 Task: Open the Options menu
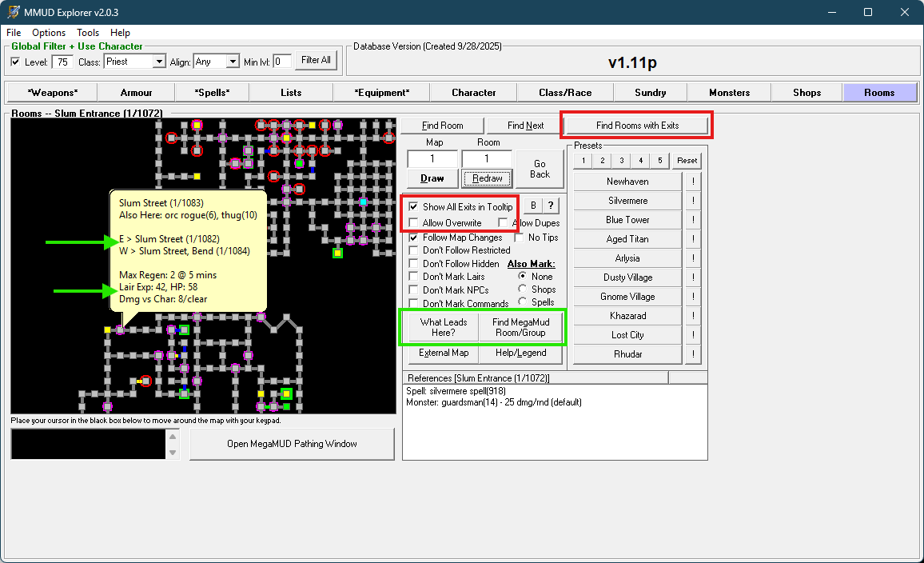(x=49, y=33)
